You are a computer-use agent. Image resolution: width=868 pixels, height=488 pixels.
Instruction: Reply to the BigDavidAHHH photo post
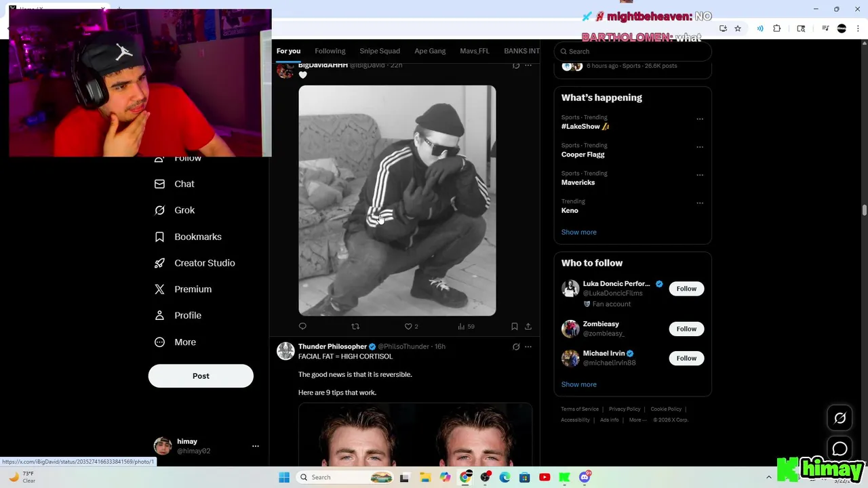click(302, 327)
